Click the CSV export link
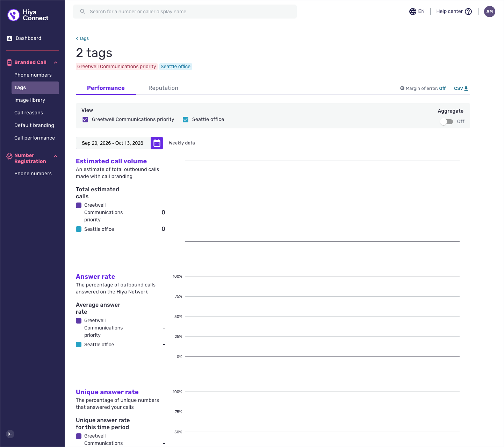The height and width of the screenshot is (447, 504). [x=461, y=88]
